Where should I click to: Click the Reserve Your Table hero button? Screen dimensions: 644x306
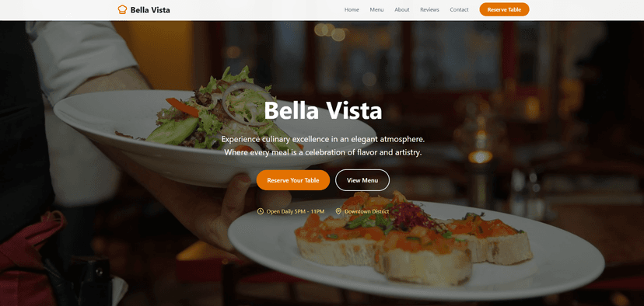point(293,180)
